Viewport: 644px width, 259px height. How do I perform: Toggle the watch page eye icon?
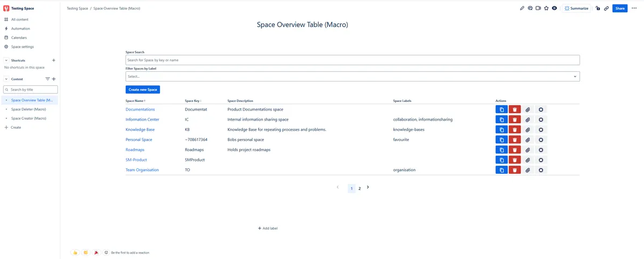[554, 8]
